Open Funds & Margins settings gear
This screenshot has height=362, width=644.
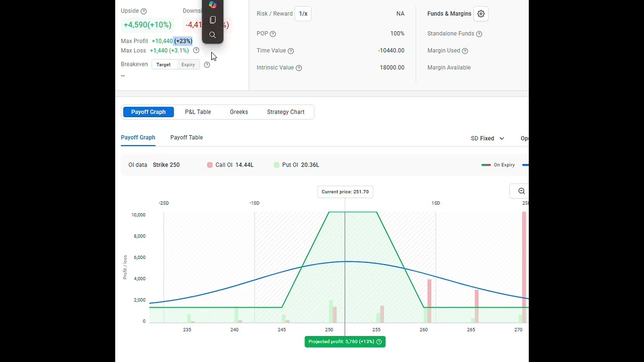(x=481, y=14)
